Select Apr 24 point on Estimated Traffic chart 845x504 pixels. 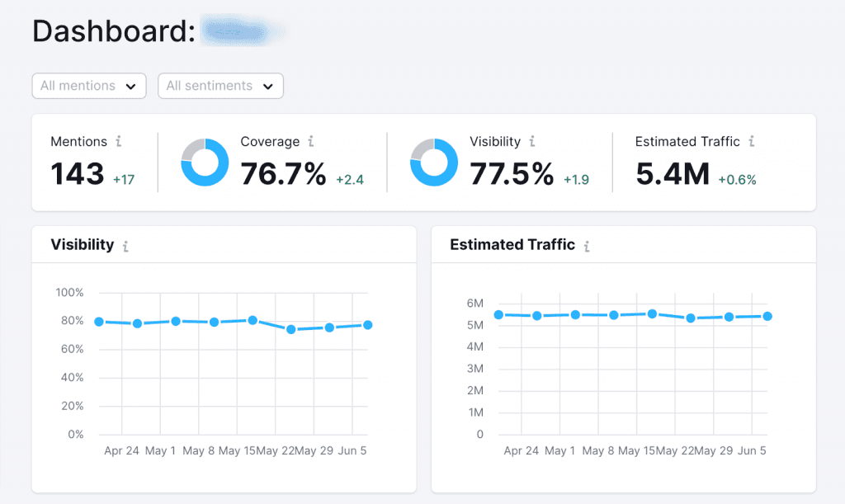coord(537,316)
